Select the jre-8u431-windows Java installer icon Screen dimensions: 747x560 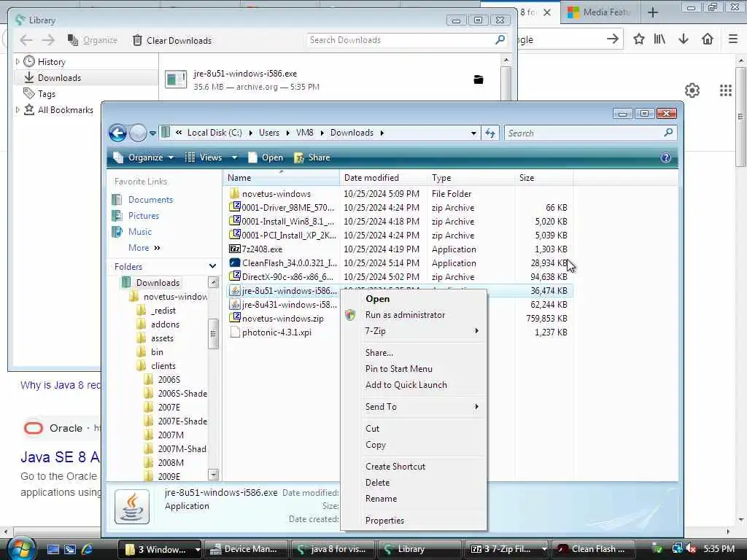tap(234, 304)
